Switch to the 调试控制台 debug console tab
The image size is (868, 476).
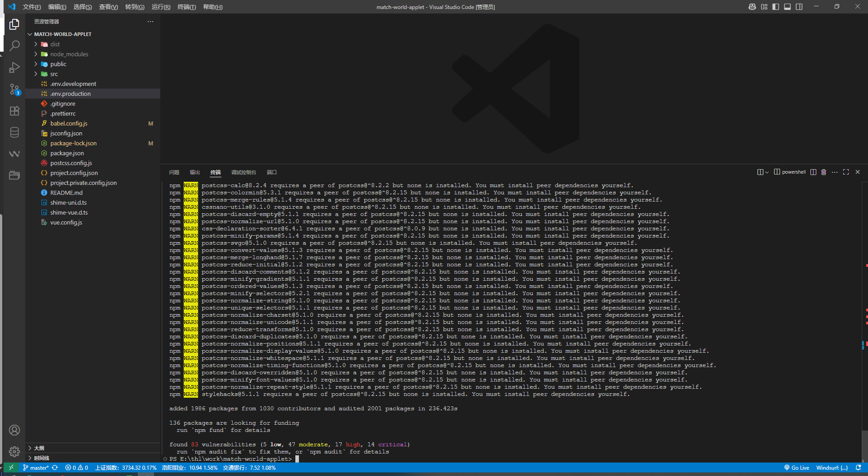coord(244,172)
